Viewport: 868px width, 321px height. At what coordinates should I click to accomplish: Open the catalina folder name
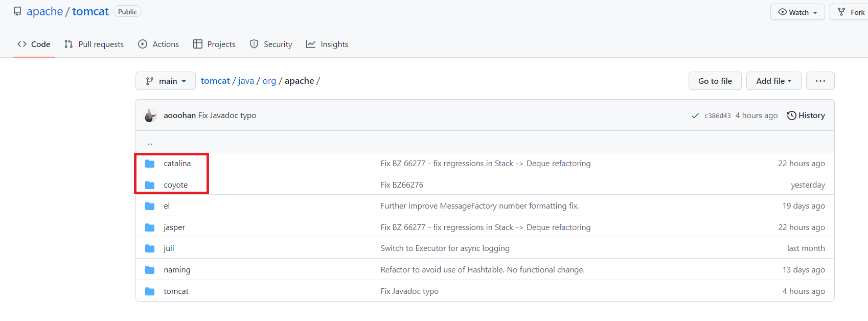tap(177, 164)
